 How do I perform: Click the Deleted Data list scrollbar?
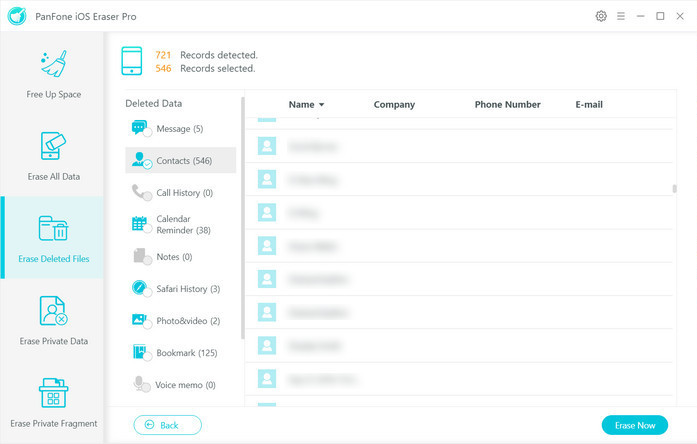coord(243,218)
